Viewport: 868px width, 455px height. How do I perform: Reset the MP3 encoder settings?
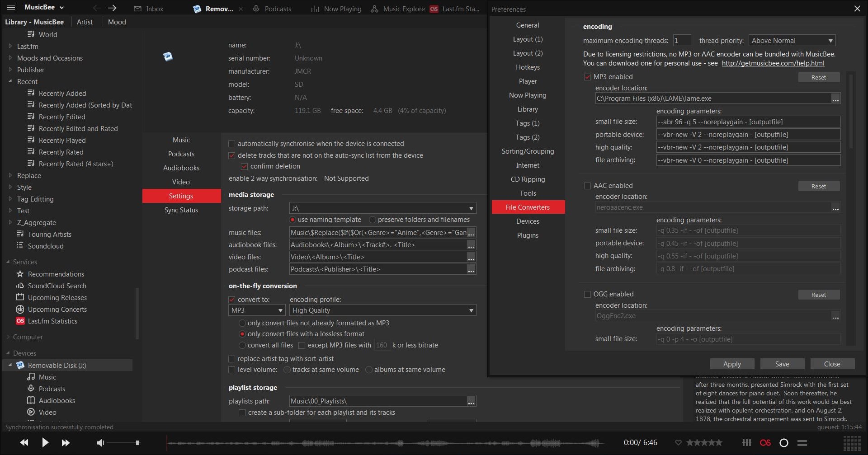pos(819,77)
